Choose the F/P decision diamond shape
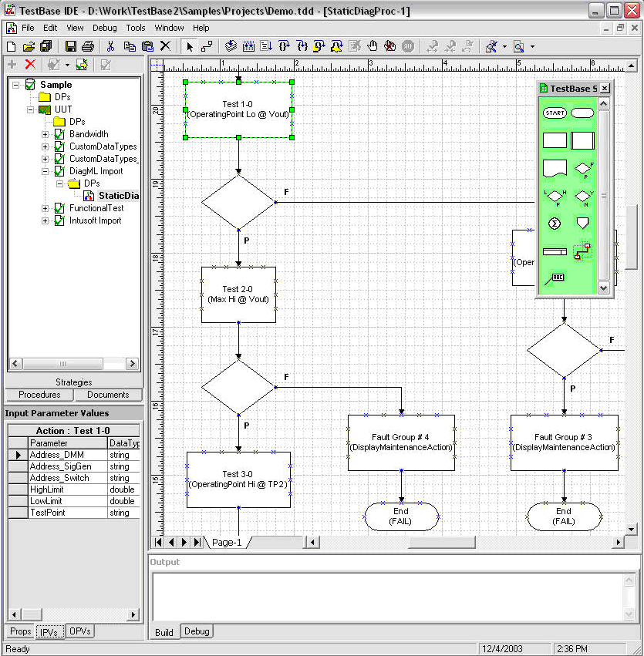Image resolution: width=644 pixels, height=656 pixels. click(584, 168)
